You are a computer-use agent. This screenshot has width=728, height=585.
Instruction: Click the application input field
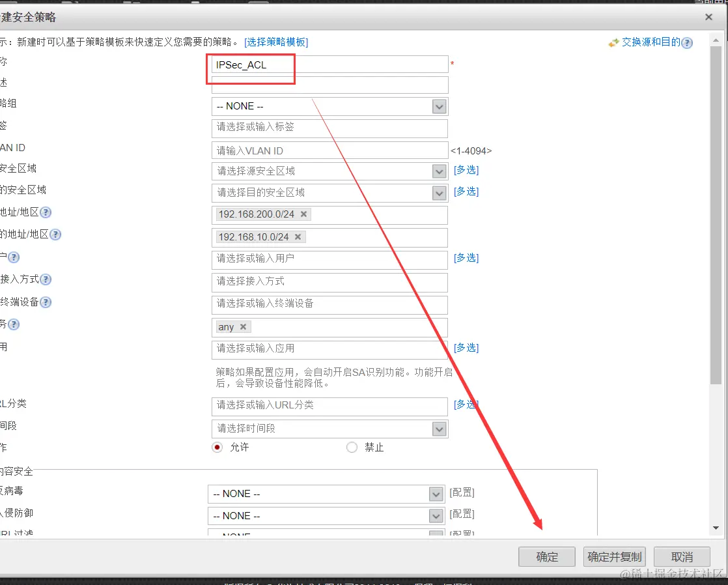point(329,350)
